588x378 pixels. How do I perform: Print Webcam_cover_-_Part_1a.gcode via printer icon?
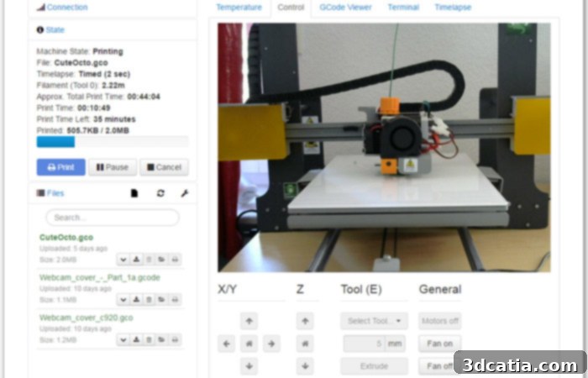(x=175, y=299)
